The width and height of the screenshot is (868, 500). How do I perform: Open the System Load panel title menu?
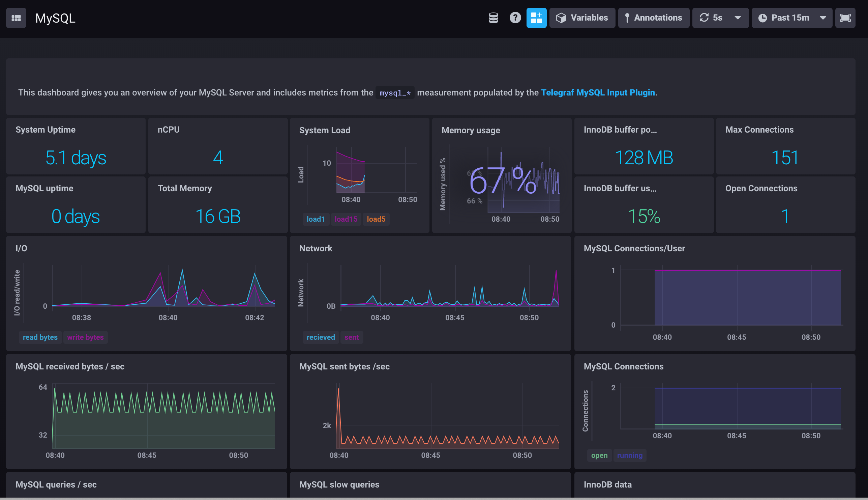tap(325, 130)
